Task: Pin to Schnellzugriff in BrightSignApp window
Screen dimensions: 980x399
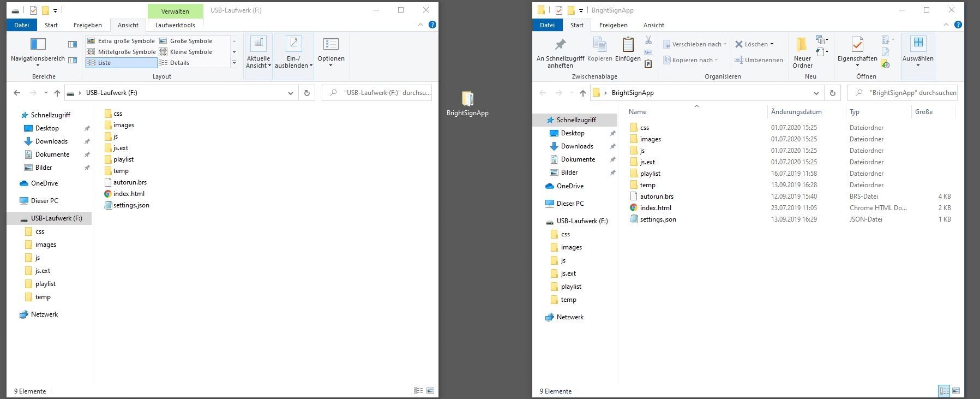Action: point(560,52)
